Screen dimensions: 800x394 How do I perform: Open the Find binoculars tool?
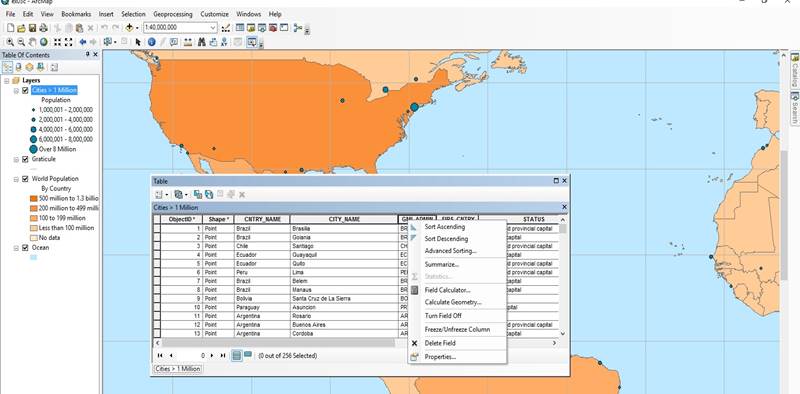click(x=202, y=42)
